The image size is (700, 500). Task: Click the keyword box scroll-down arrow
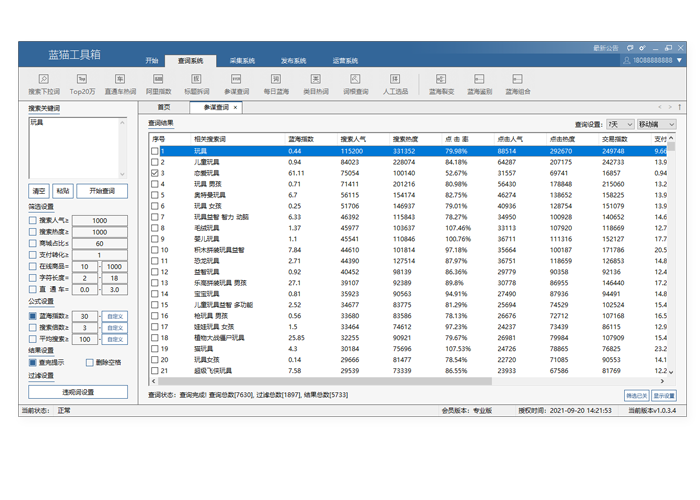pyautogui.click(x=122, y=175)
